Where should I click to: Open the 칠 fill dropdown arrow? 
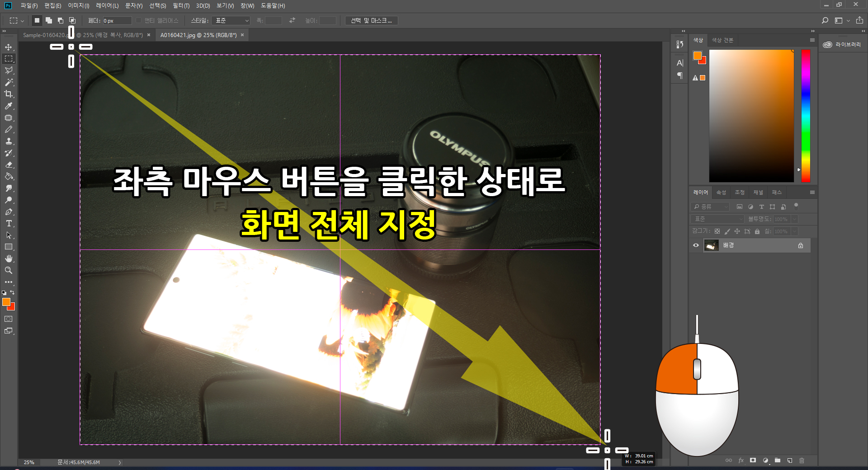(x=794, y=231)
